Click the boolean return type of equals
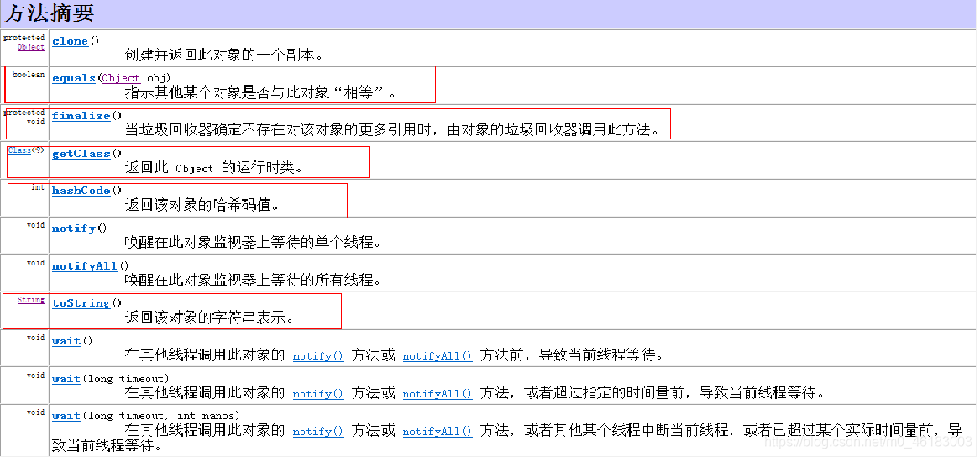This screenshot has height=457, width=980. click(x=29, y=75)
